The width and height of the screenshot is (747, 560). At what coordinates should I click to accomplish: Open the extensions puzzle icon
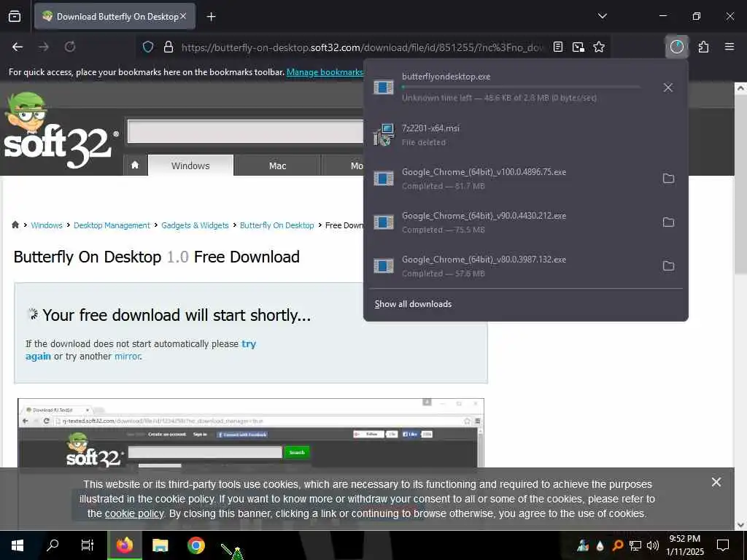703,47
